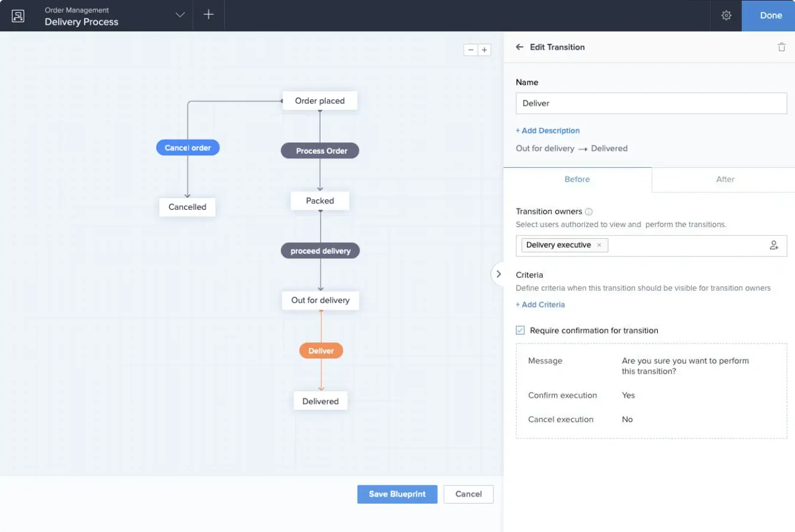Delete this transition using the trash icon
The height and width of the screenshot is (532, 795).
(782, 46)
